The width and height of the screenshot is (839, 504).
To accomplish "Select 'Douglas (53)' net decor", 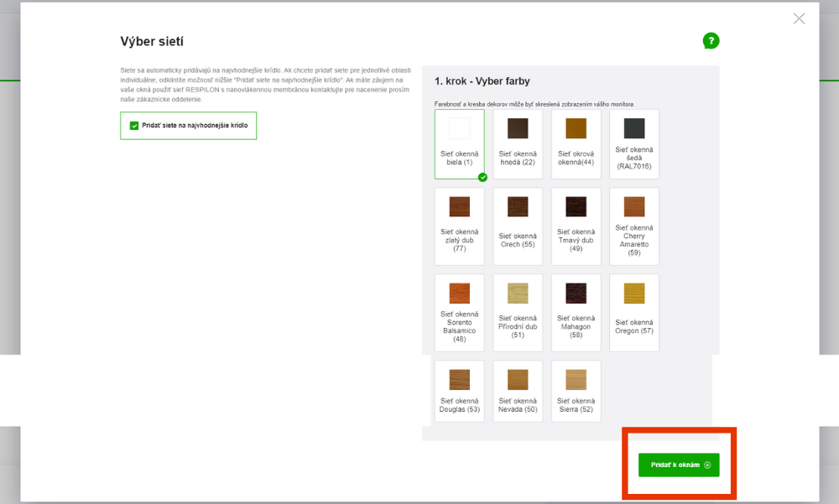I will point(459,391).
